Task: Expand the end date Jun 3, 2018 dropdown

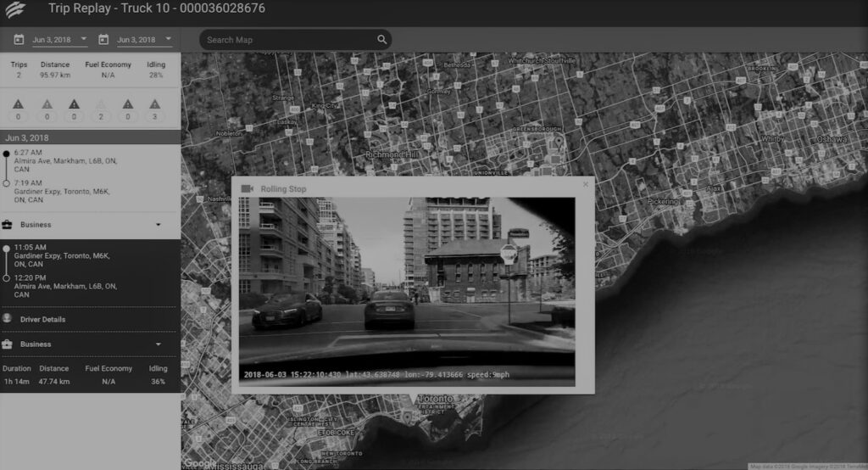Action: click(x=168, y=39)
